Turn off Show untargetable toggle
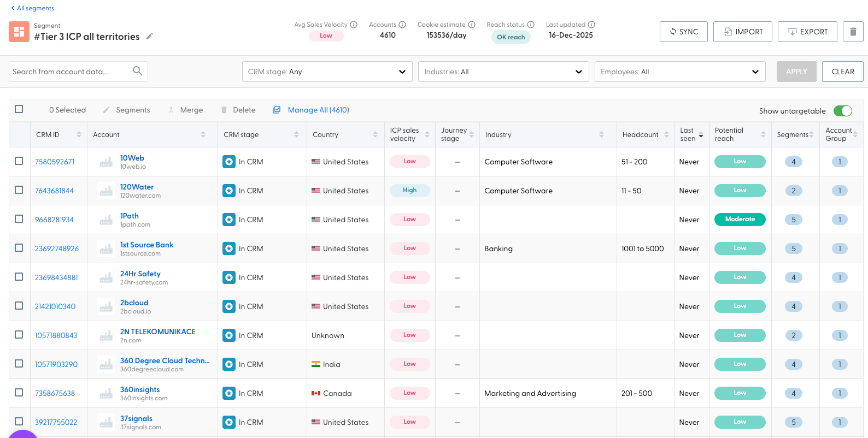Image resolution: width=868 pixels, height=438 pixels. [842, 111]
